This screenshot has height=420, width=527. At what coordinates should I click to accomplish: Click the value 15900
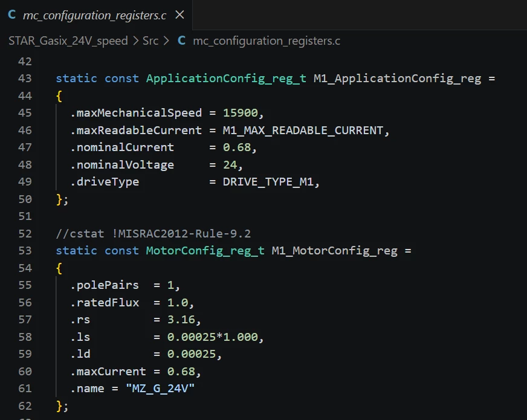(x=241, y=113)
